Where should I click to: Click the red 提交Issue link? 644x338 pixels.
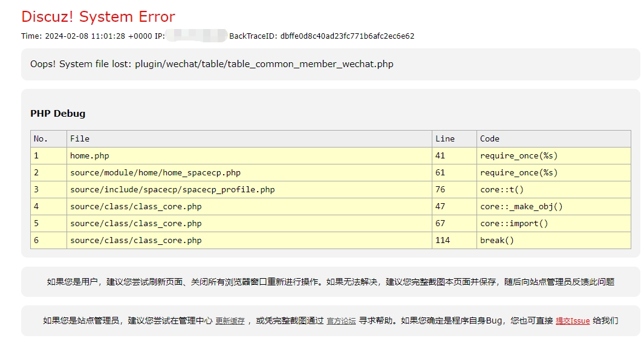point(572,321)
